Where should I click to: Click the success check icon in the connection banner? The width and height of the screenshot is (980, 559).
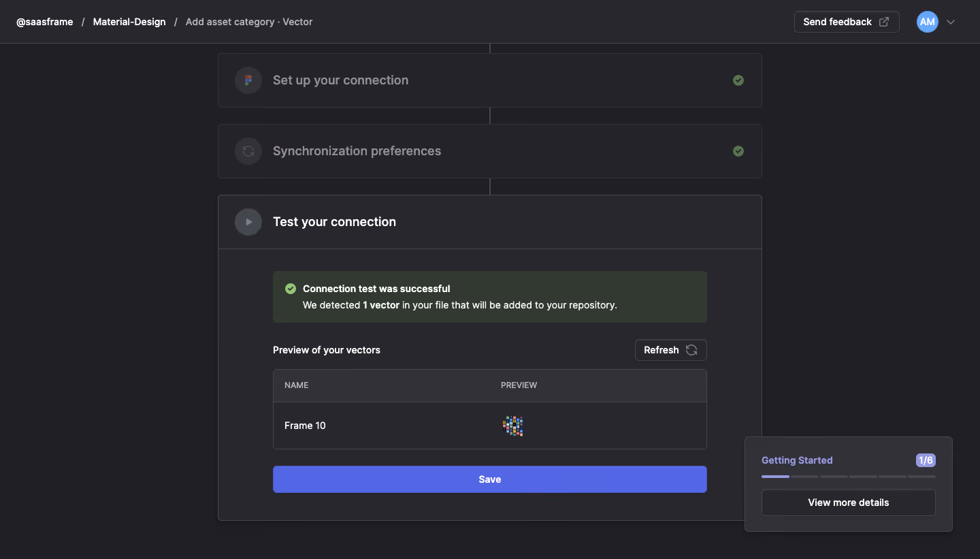[291, 289]
